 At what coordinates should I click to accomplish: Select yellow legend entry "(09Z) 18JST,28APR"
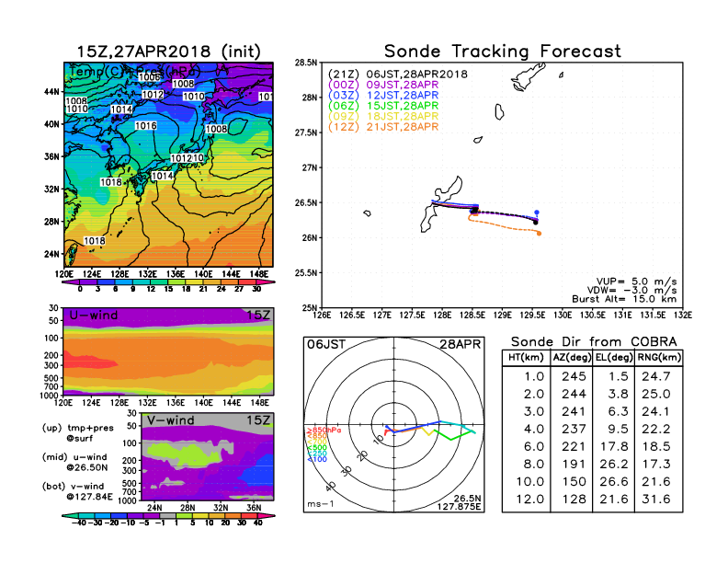[x=383, y=116]
